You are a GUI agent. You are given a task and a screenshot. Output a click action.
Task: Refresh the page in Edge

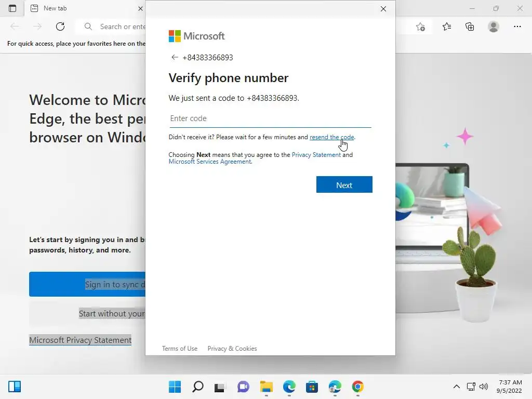click(x=60, y=26)
